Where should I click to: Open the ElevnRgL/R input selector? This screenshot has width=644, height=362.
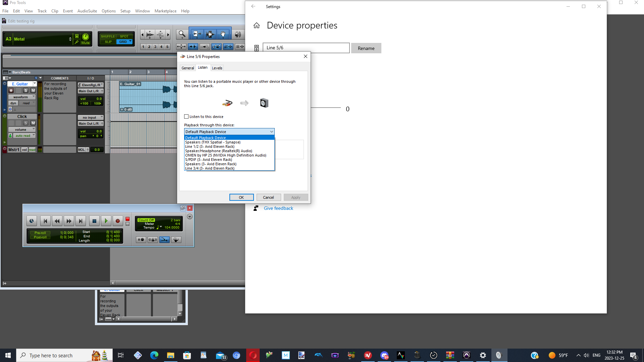coord(91,85)
